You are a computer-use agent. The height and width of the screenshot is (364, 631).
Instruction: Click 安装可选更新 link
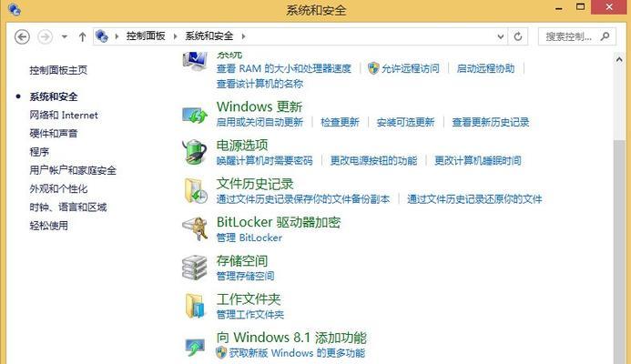pos(406,122)
